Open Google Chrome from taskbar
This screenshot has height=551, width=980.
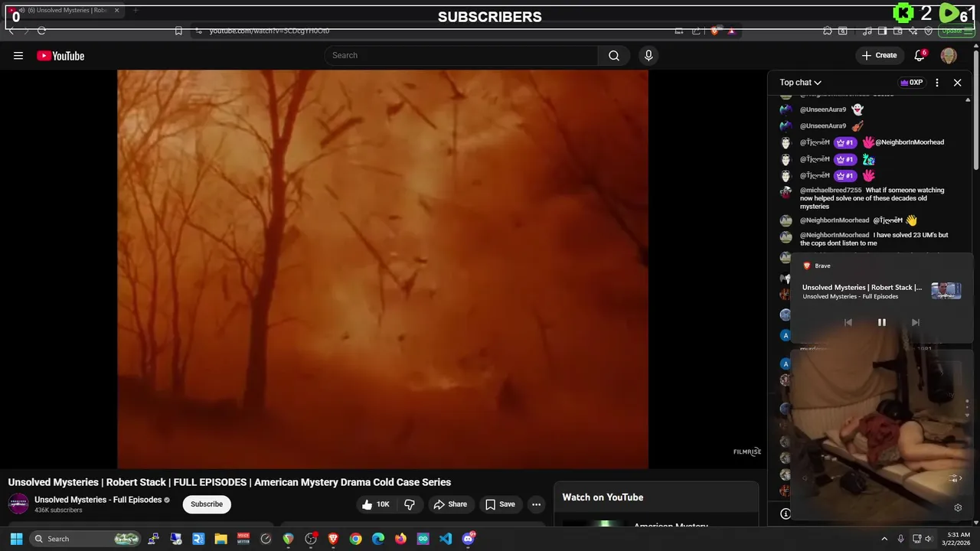click(355, 539)
